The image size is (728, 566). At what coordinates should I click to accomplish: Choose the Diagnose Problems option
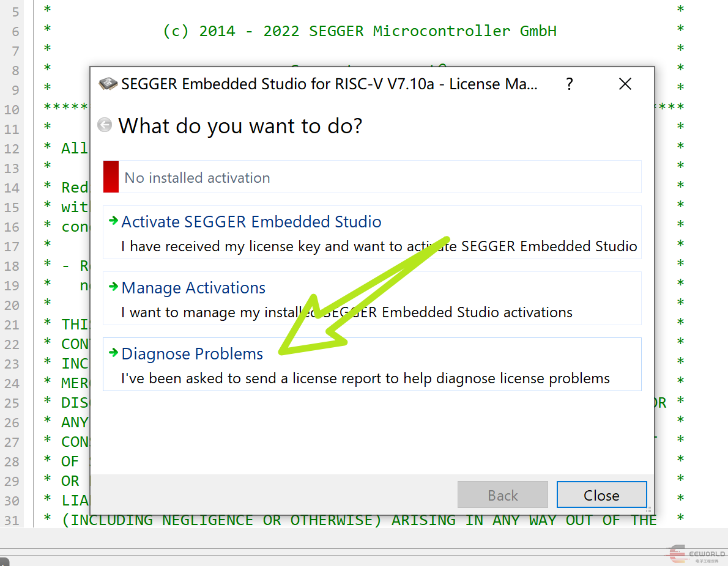192,354
